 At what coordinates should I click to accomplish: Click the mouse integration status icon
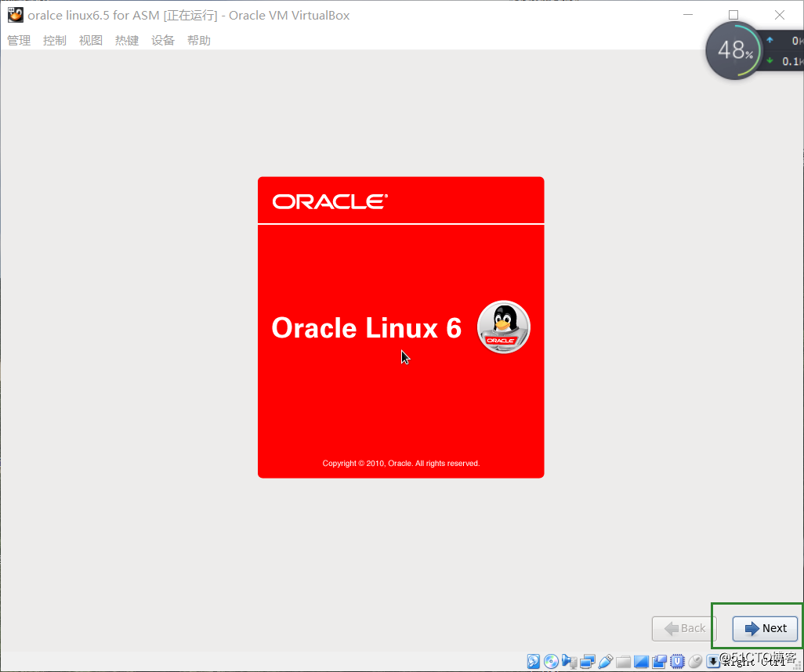coord(695,662)
